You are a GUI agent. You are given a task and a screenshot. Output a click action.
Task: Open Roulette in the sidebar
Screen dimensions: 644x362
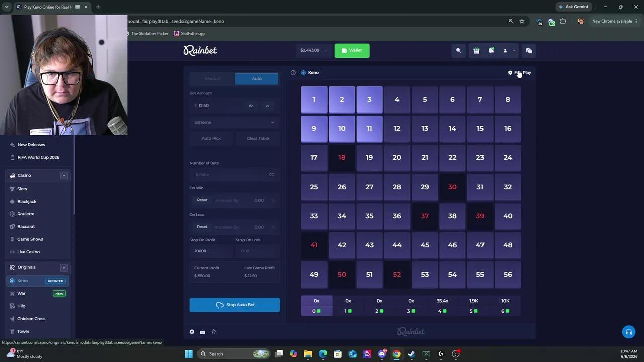26,214
